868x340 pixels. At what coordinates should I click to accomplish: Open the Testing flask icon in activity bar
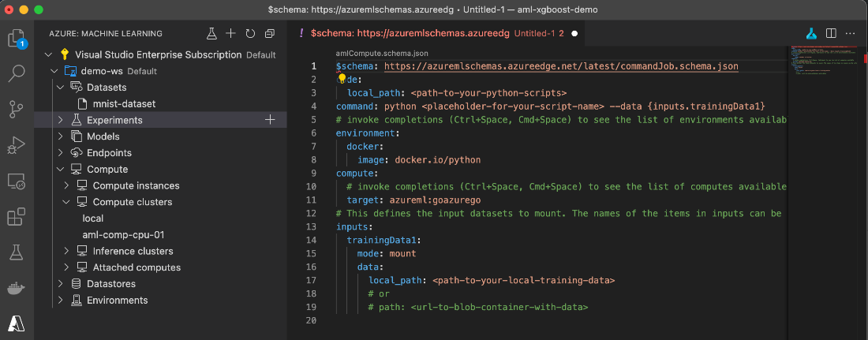pos(17,252)
